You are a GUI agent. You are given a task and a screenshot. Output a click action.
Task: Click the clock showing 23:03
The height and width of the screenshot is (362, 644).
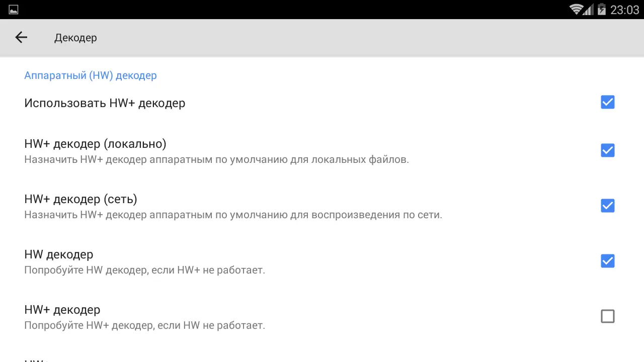[x=625, y=10]
